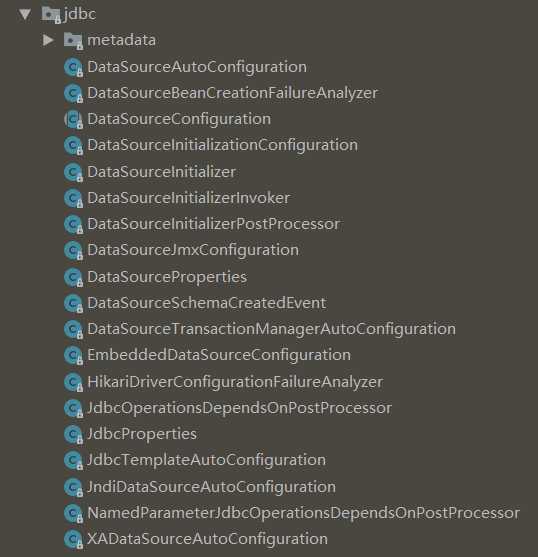Image resolution: width=538 pixels, height=557 pixels.
Task: Select DataSourceBeanCreationFailureAnalyzer in the tree
Action: (x=233, y=93)
